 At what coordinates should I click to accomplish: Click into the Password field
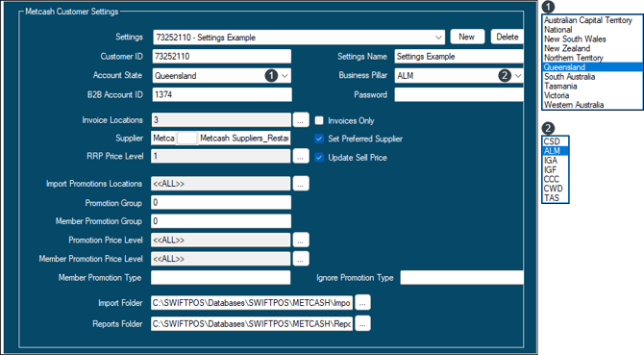point(459,94)
